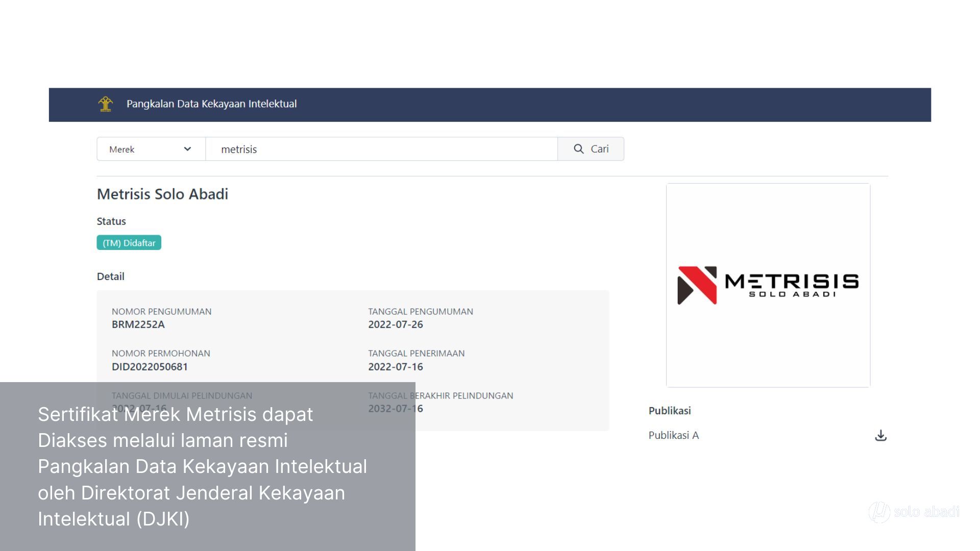Click the Status label
The image size is (980, 551).
[111, 221]
